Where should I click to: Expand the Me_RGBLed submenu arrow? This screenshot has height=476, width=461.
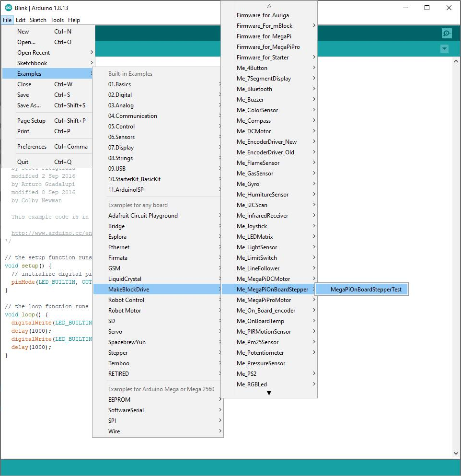pyautogui.click(x=314, y=384)
